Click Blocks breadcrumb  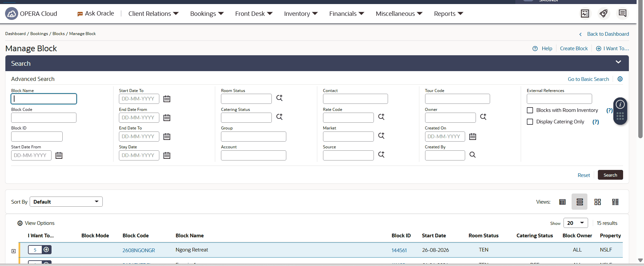click(59, 34)
